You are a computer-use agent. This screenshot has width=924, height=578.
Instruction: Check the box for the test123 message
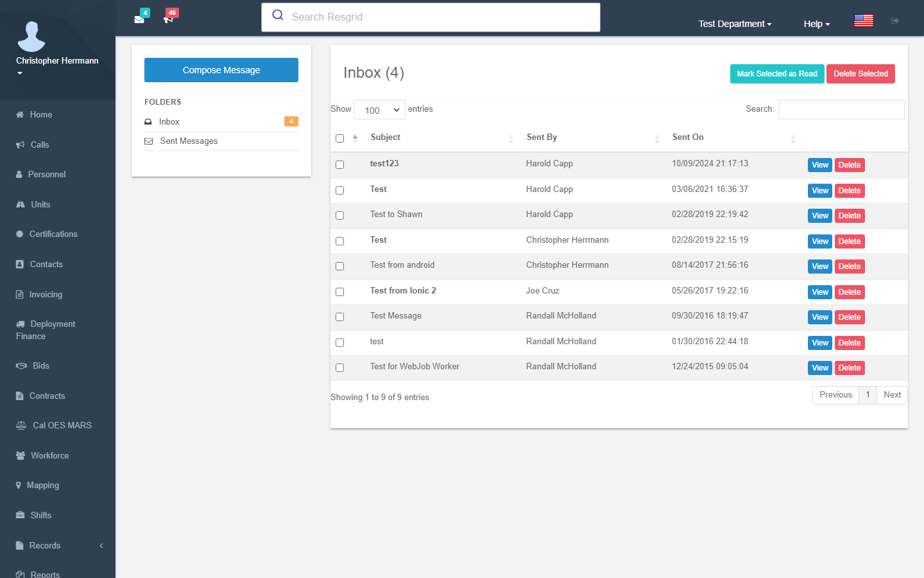[x=340, y=164]
